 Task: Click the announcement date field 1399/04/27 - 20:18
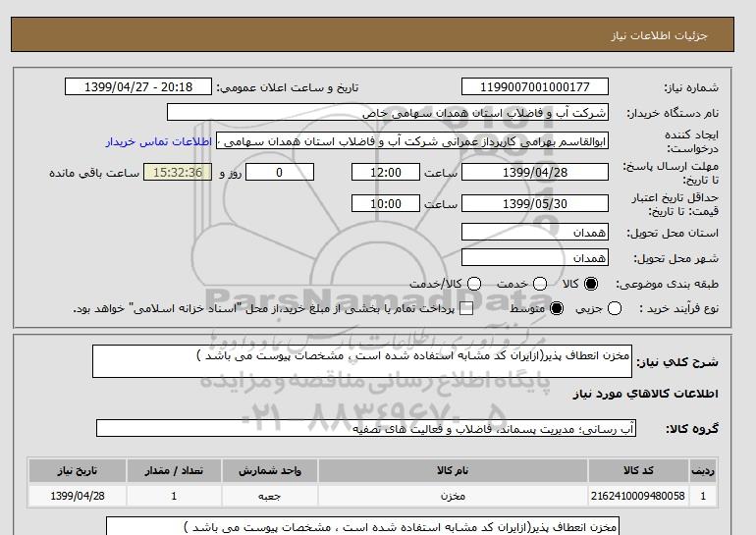pyautogui.click(x=138, y=86)
